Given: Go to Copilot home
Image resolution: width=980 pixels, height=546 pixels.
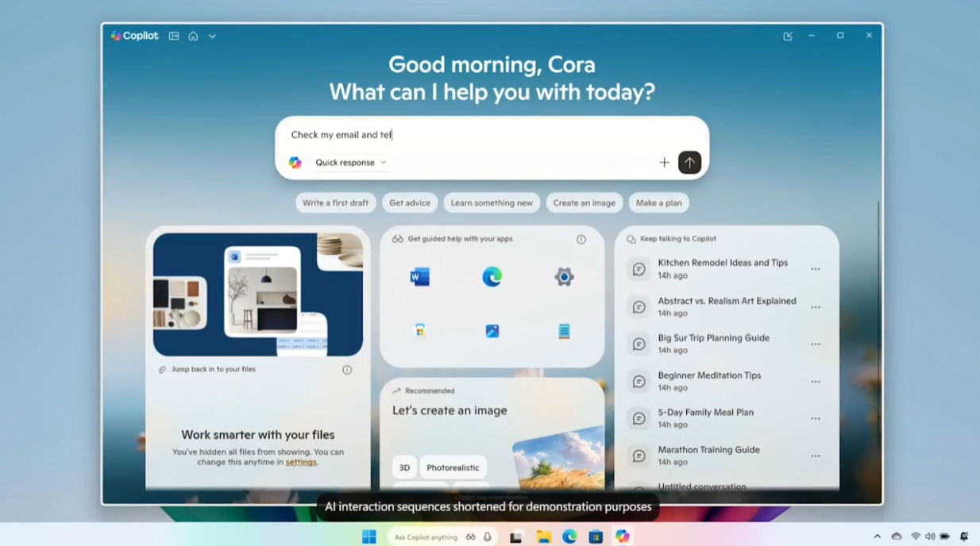Looking at the screenshot, I should 193,36.
